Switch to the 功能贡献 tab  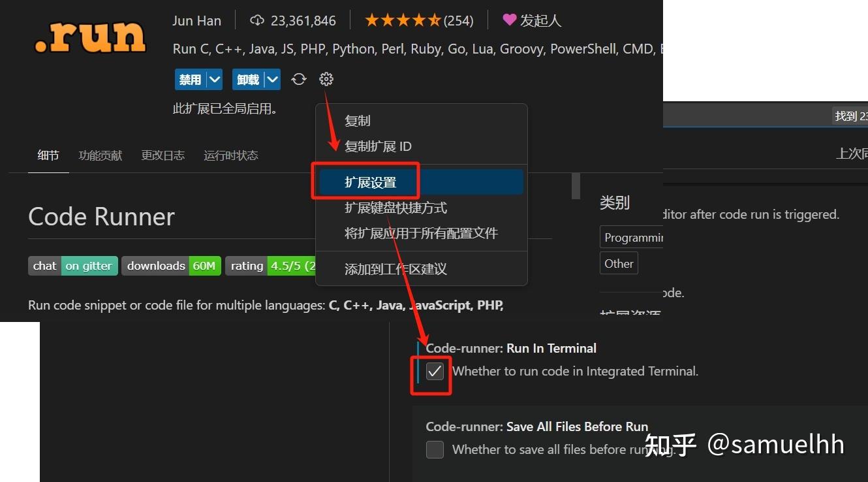coord(100,155)
